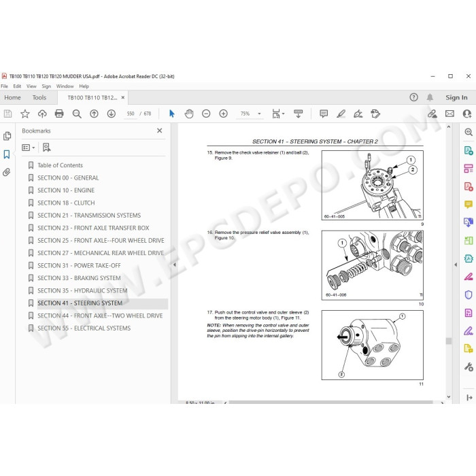Open SECTION 23 - FRONT AXLE TRANSFER BOX
This screenshot has width=476, height=476.
(93, 228)
